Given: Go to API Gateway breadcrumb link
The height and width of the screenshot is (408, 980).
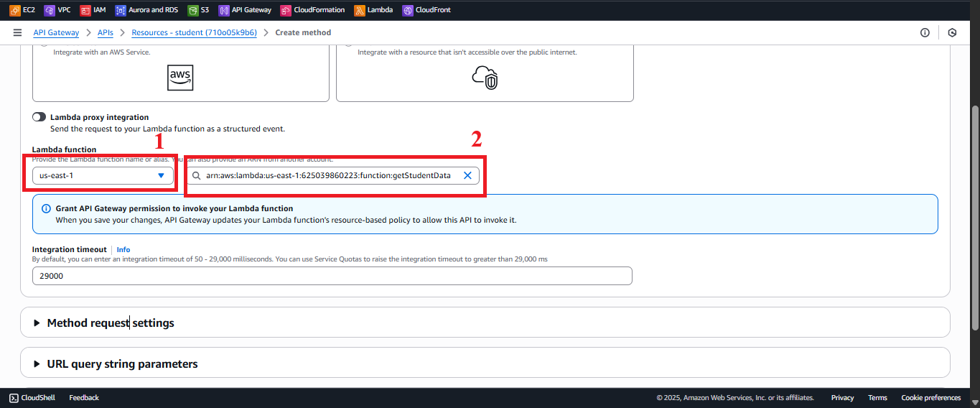Looking at the screenshot, I should point(56,32).
